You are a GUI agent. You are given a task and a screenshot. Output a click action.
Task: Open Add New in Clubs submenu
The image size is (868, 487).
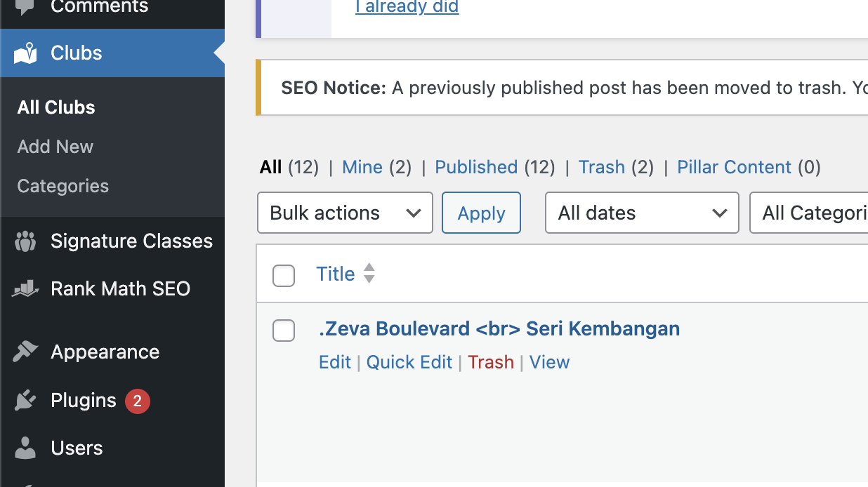55,147
